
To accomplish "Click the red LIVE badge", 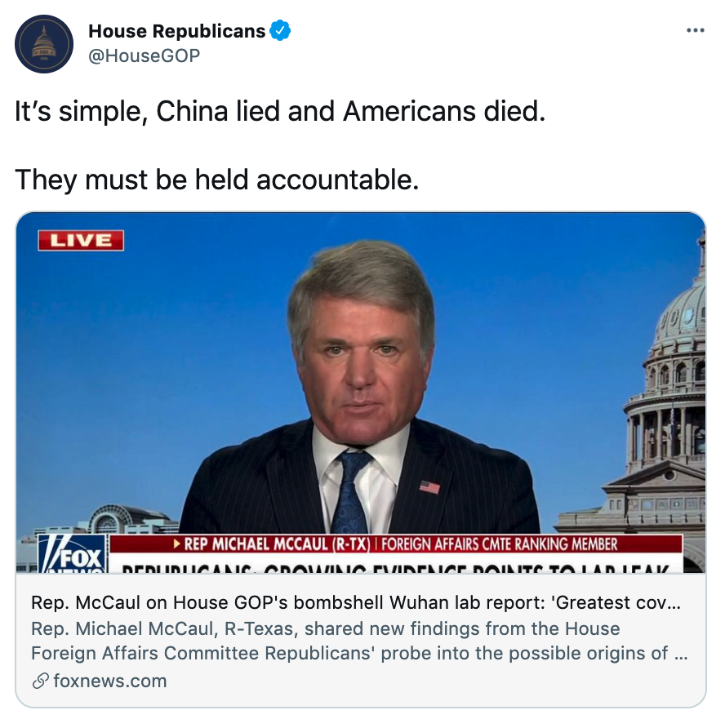I will pyautogui.click(x=81, y=241).
